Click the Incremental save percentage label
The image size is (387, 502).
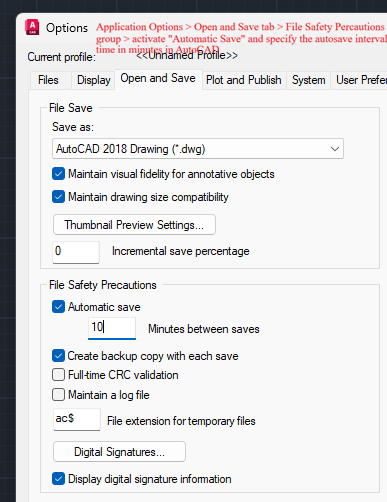tap(181, 251)
